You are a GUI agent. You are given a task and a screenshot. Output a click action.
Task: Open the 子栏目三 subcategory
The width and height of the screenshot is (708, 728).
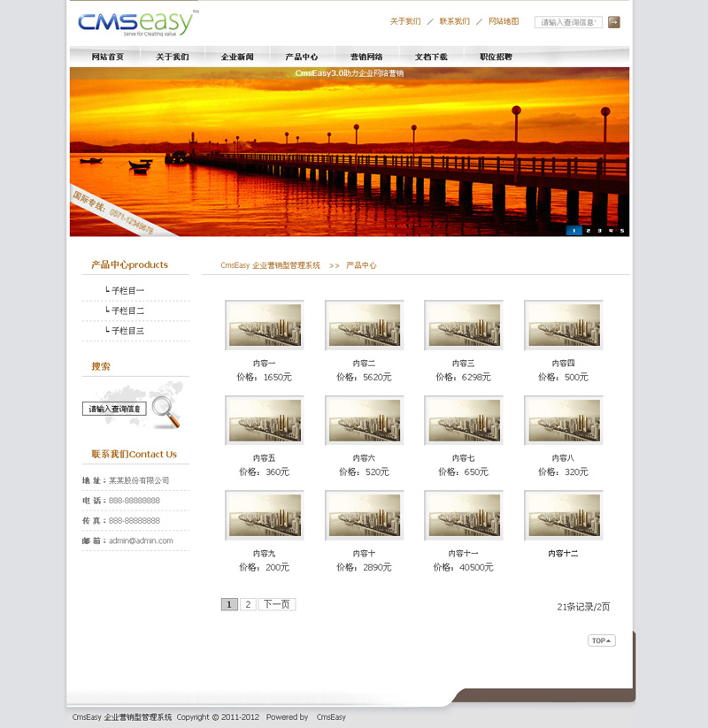pos(127,332)
